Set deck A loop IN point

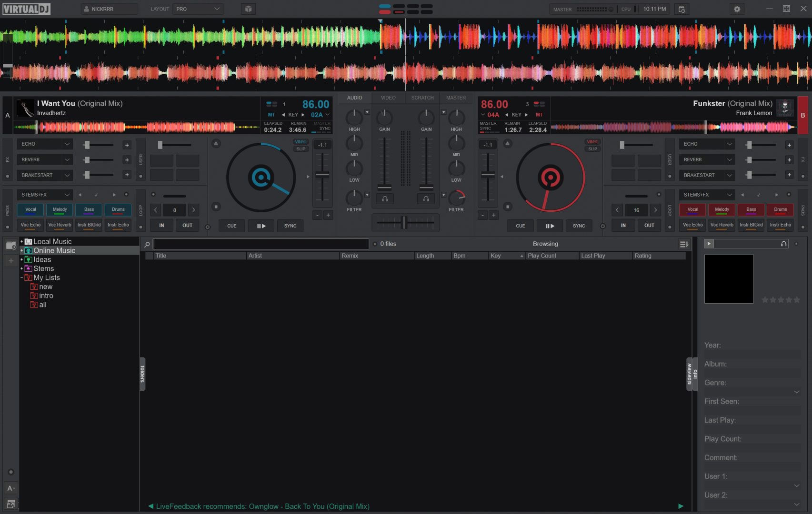coord(161,225)
